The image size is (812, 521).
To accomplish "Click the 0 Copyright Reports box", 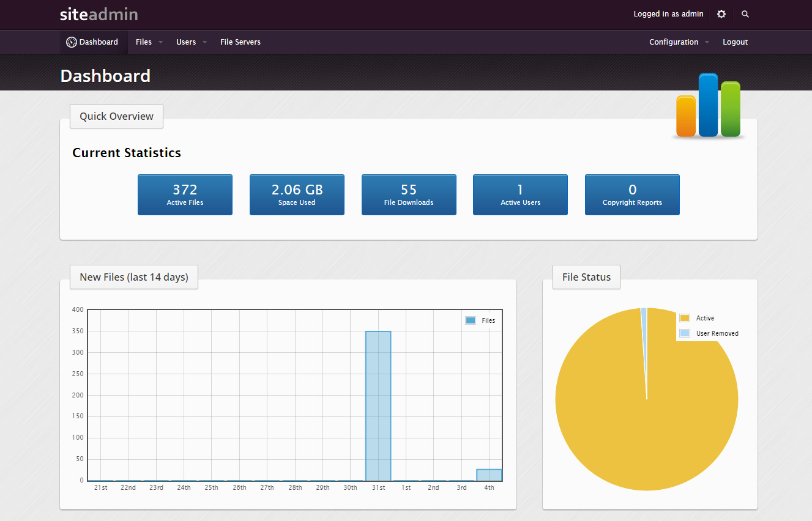I will (x=632, y=194).
